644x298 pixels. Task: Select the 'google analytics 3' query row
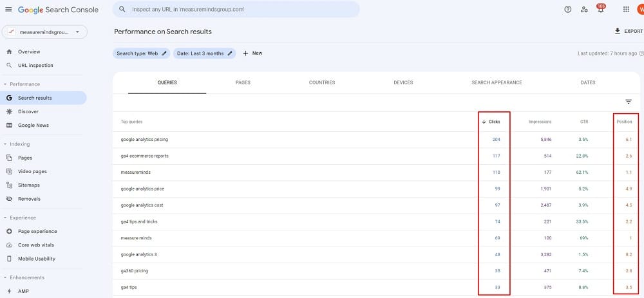click(x=376, y=254)
